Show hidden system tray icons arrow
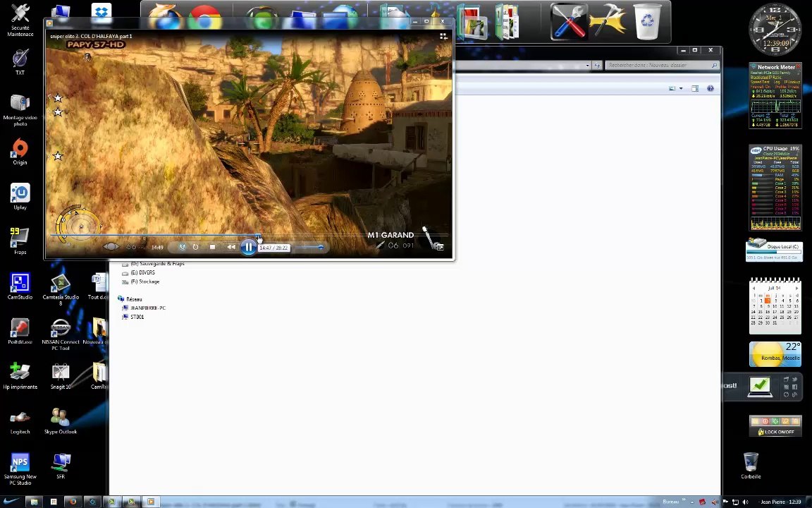The height and width of the screenshot is (508, 812). point(692,502)
